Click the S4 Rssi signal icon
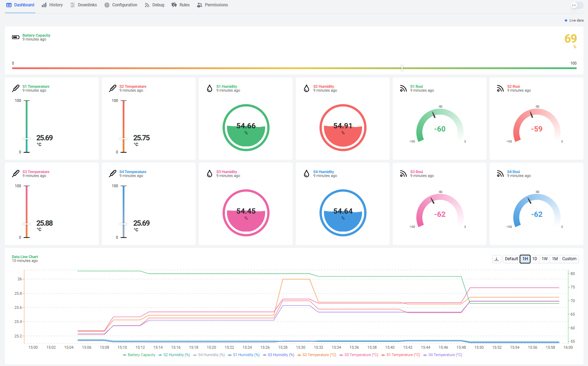 pos(500,173)
